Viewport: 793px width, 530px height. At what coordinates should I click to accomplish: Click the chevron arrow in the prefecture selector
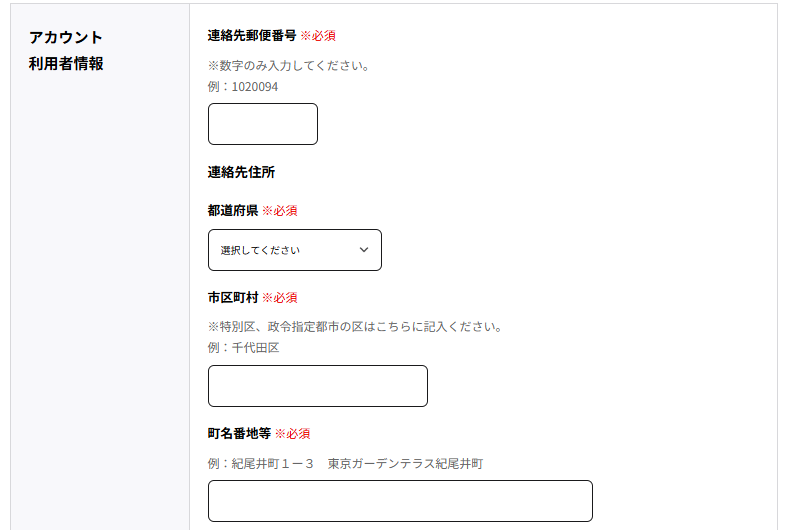pos(364,250)
